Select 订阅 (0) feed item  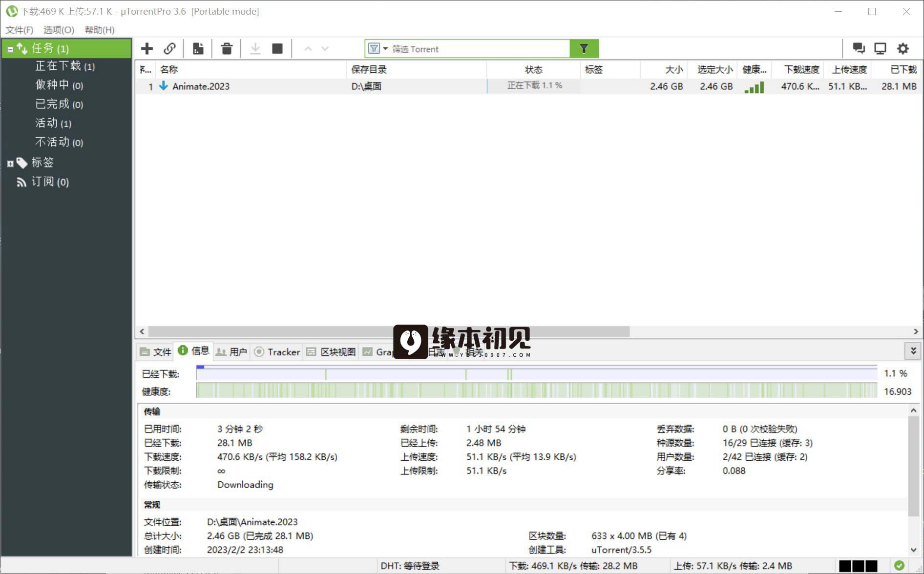click(50, 182)
